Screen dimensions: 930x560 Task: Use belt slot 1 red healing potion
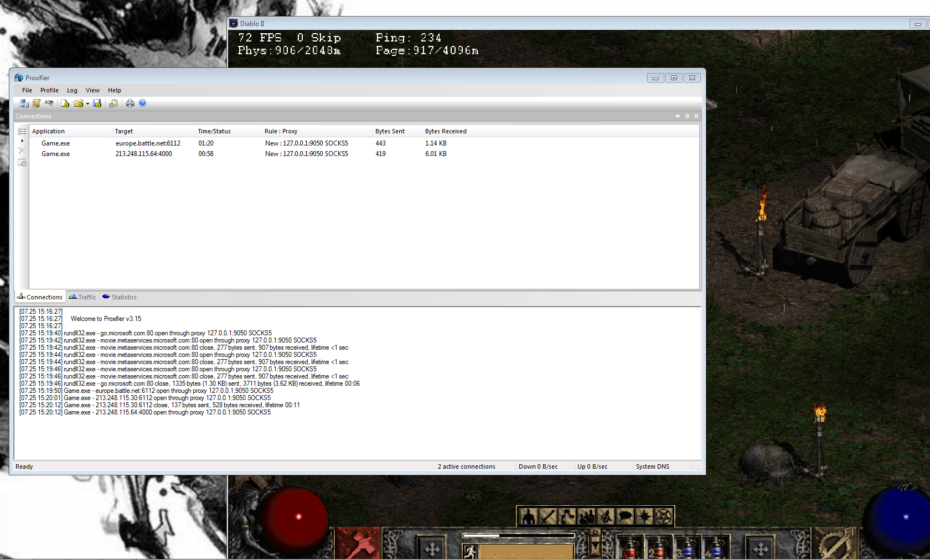click(630, 547)
